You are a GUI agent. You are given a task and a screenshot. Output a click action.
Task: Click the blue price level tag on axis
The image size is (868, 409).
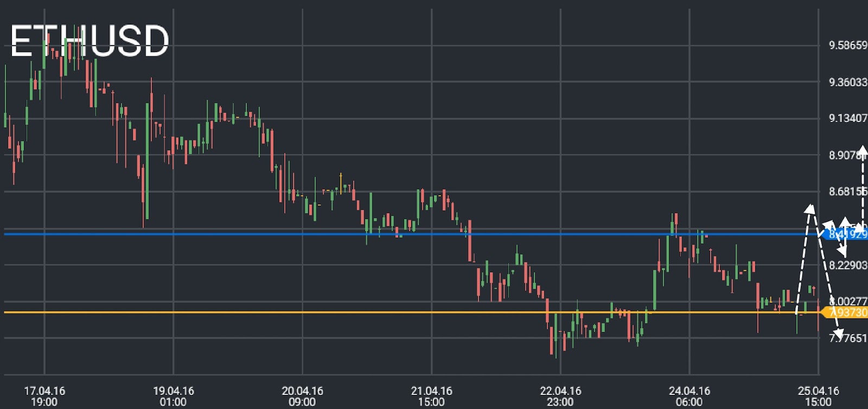pyautogui.click(x=845, y=234)
